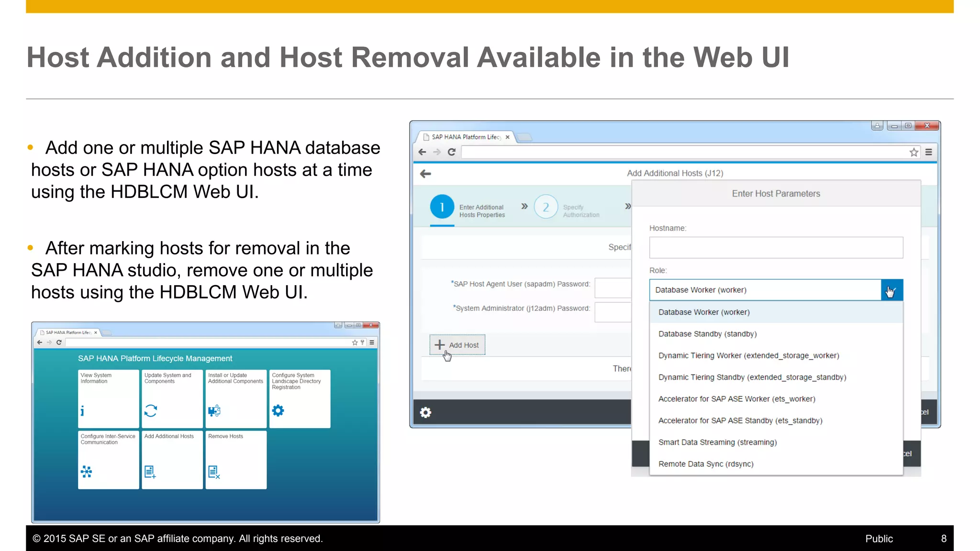Choose Accelerator for SAP ASE Worker option
Image resolution: width=980 pixels, height=551 pixels.
tap(776, 399)
